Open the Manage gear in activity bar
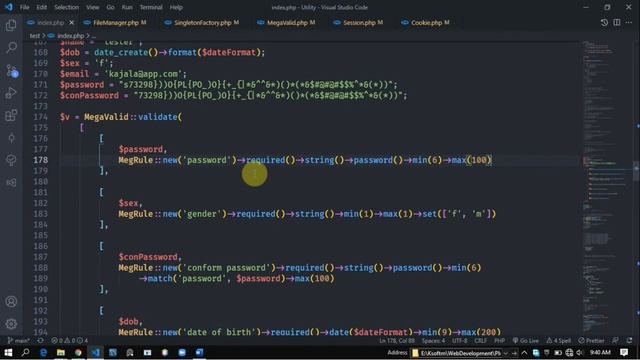This screenshot has height=360, width=640. point(11,324)
